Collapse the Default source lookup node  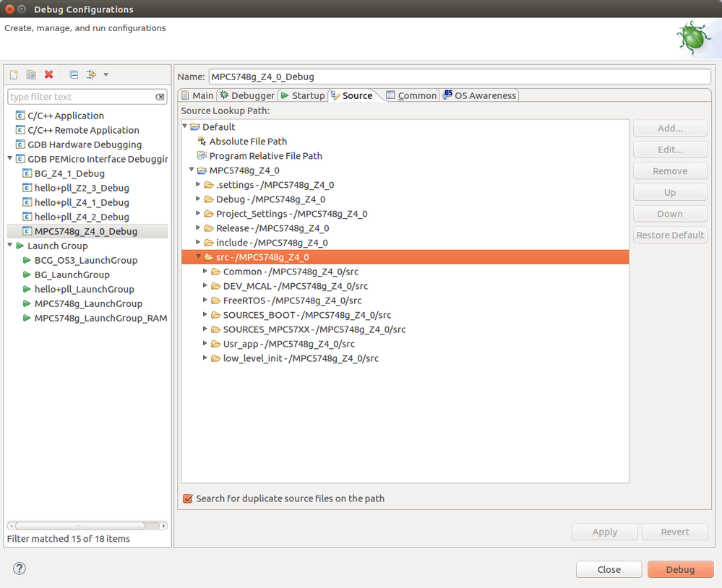[x=184, y=126]
